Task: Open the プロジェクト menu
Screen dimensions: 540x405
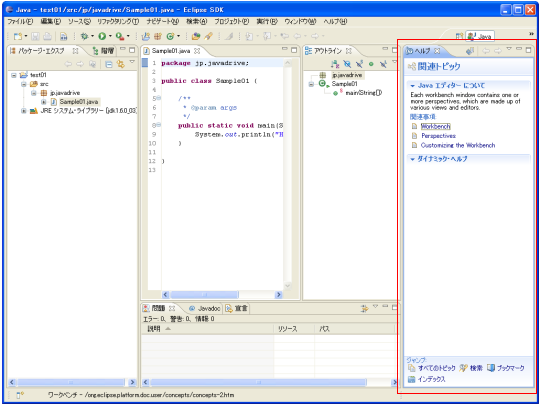Action: [231, 21]
